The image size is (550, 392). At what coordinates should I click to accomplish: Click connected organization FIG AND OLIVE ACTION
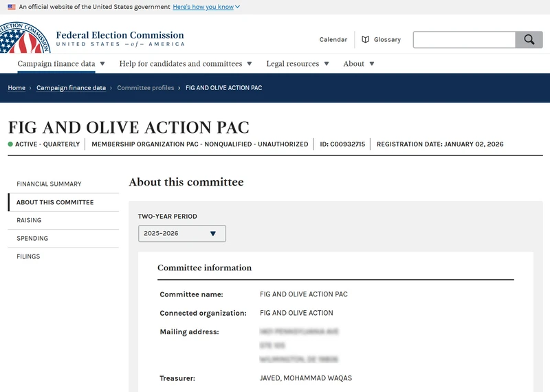(x=296, y=313)
